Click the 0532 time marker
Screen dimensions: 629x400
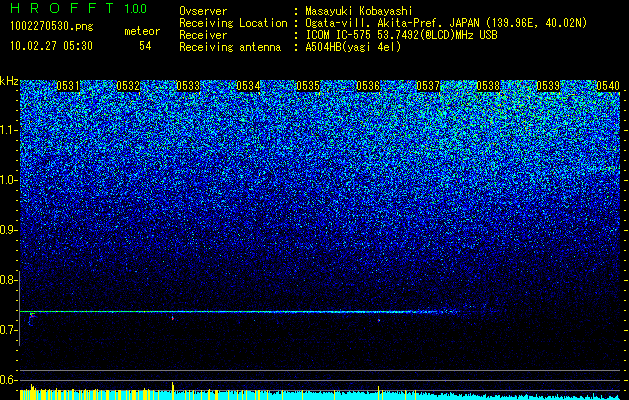[128, 86]
